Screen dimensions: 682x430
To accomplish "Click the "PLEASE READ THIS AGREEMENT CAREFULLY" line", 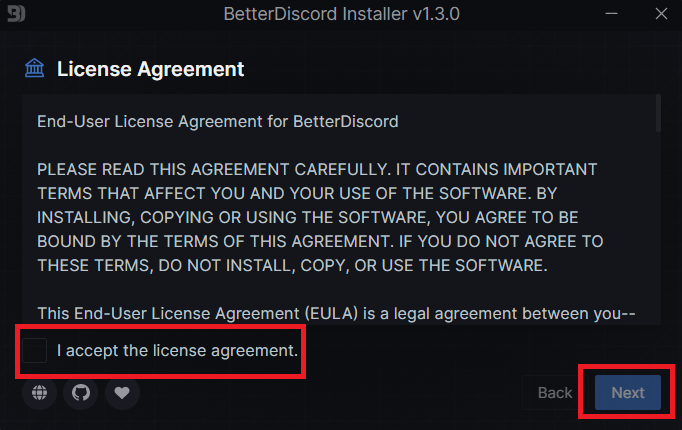I will (316, 168).
